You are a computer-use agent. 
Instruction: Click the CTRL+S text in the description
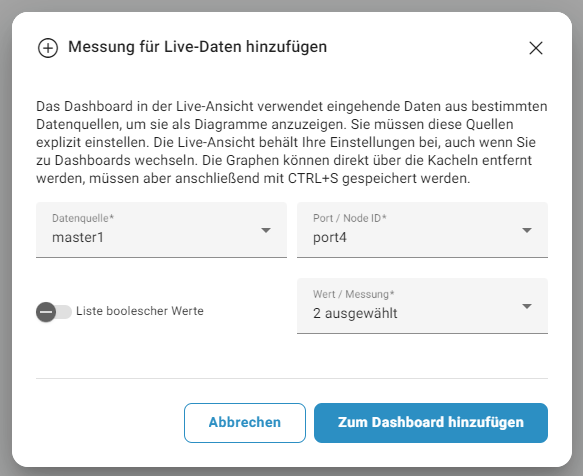pyautogui.click(x=313, y=178)
